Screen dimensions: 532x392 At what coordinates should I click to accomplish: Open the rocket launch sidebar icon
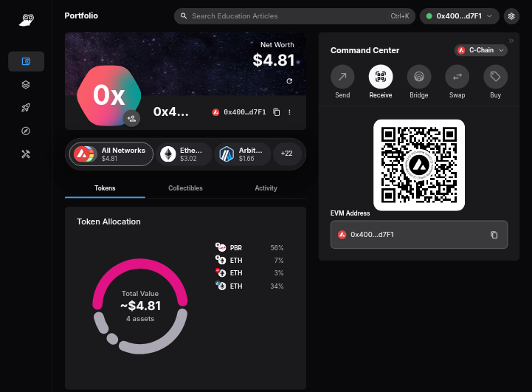tap(26, 108)
